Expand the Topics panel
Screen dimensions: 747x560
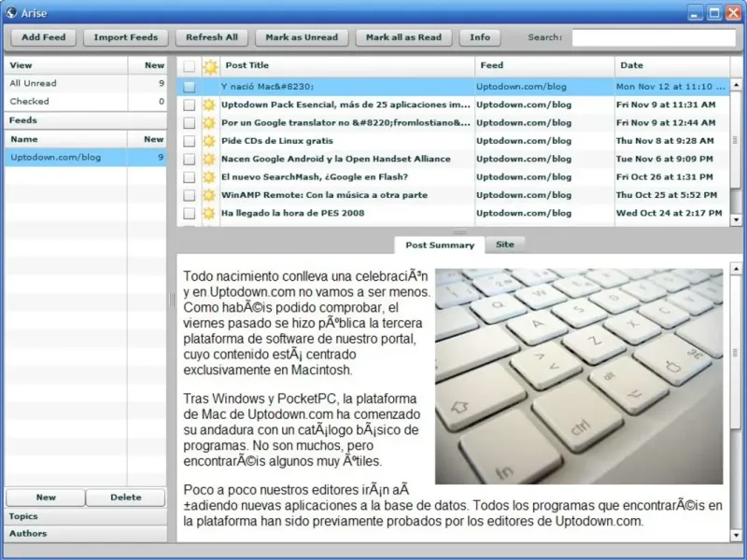click(85, 517)
